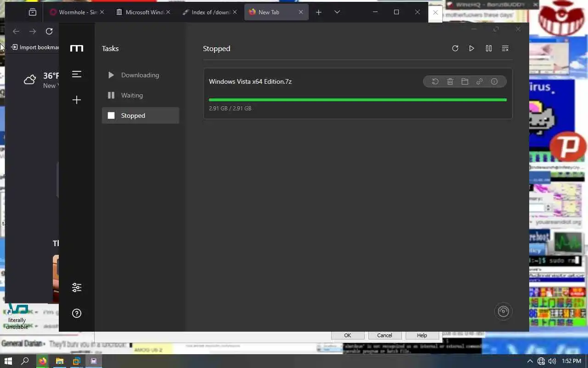The image size is (588, 368).
Task: Minimize the Firefox window
Action: pos(375,12)
